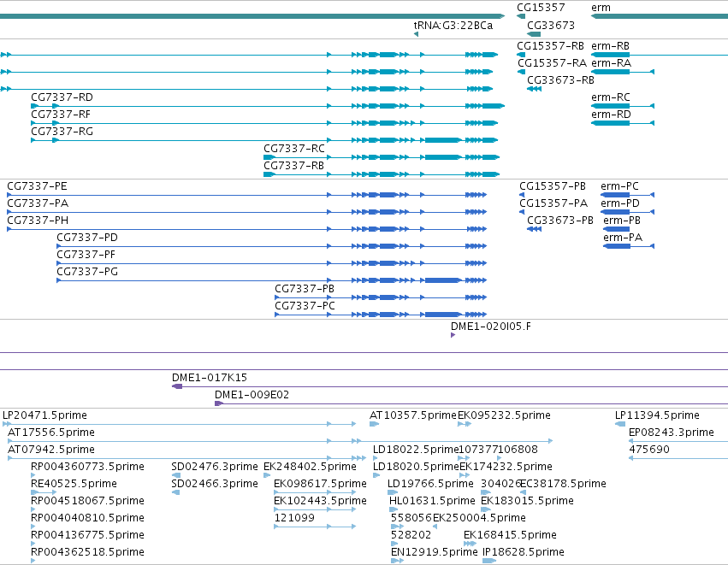This screenshot has width=728, height=565.
Task: Click EST EK102443.5prime
Action: pyautogui.click(x=320, y=502)
